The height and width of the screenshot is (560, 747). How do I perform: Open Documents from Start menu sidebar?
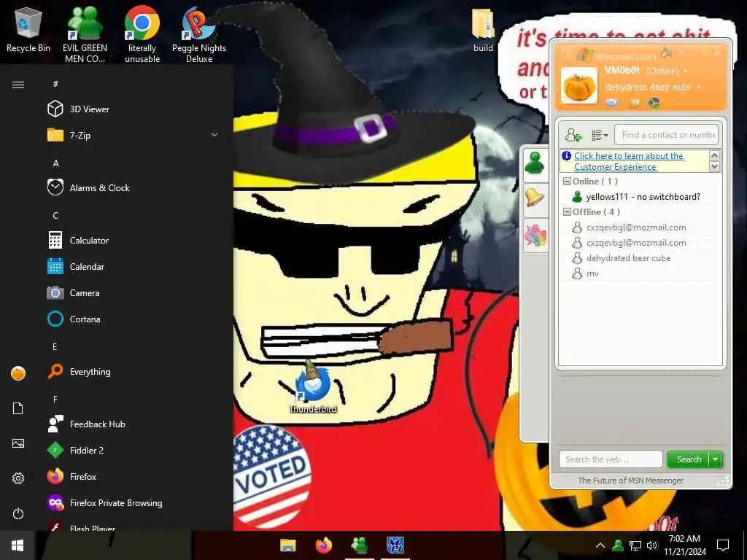[x=18, y=408]
